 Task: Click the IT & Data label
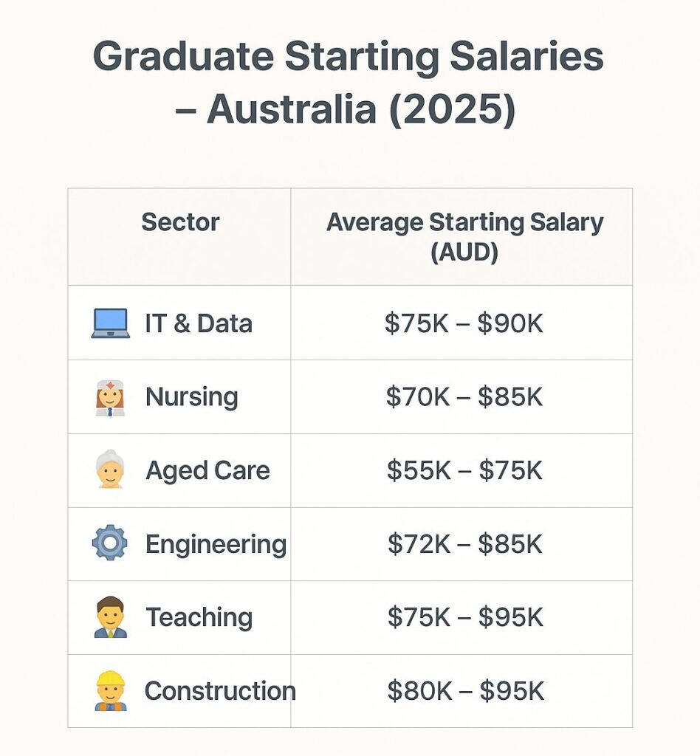click(199, 323)
